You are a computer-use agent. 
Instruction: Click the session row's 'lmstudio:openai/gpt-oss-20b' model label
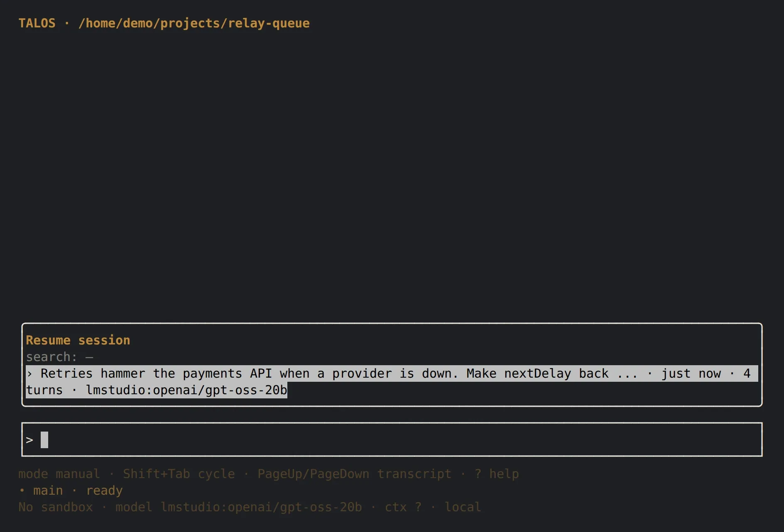[186, 390]
